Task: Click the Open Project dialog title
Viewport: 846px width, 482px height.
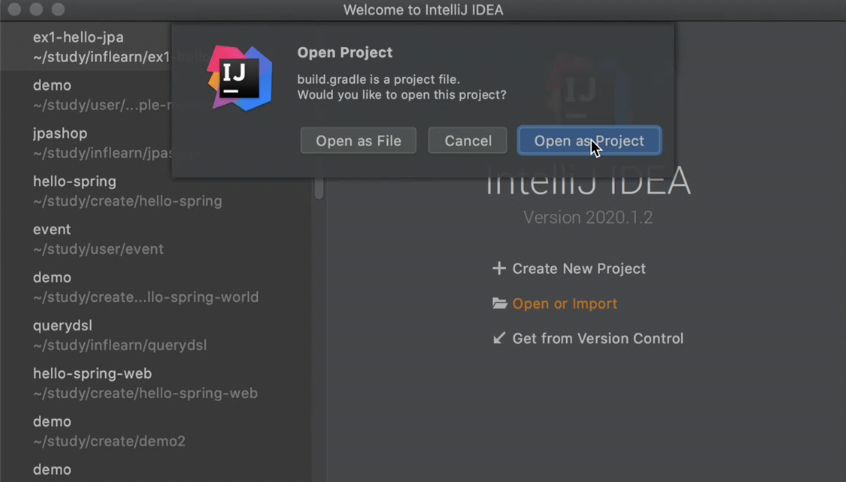Action: pos(345,52)
